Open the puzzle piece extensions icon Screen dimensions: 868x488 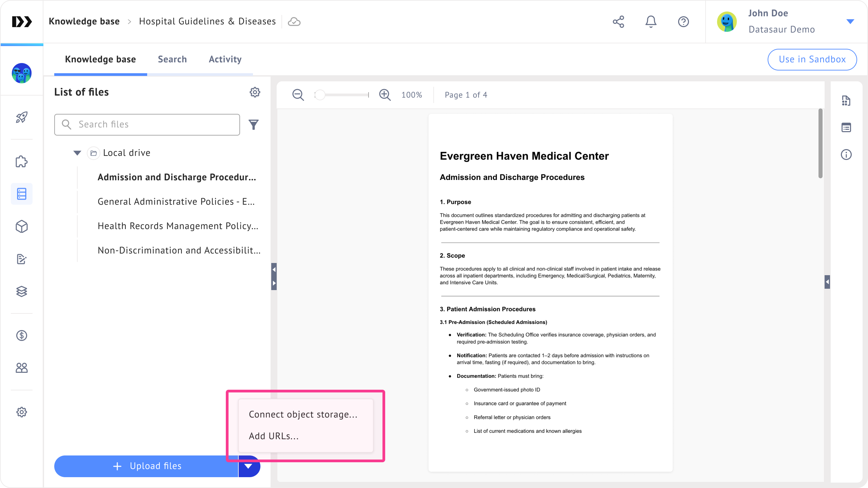click(x=22, y=162)
